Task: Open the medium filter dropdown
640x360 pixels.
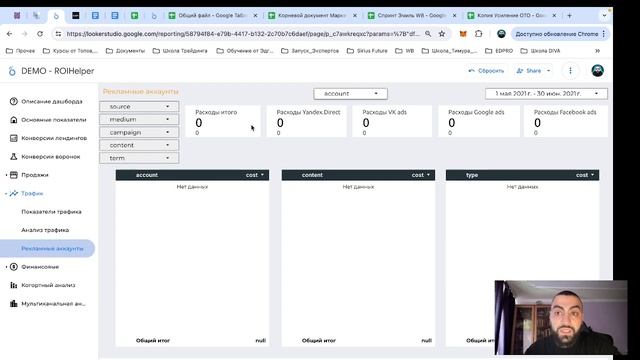Action: click(x=139, y=119)
